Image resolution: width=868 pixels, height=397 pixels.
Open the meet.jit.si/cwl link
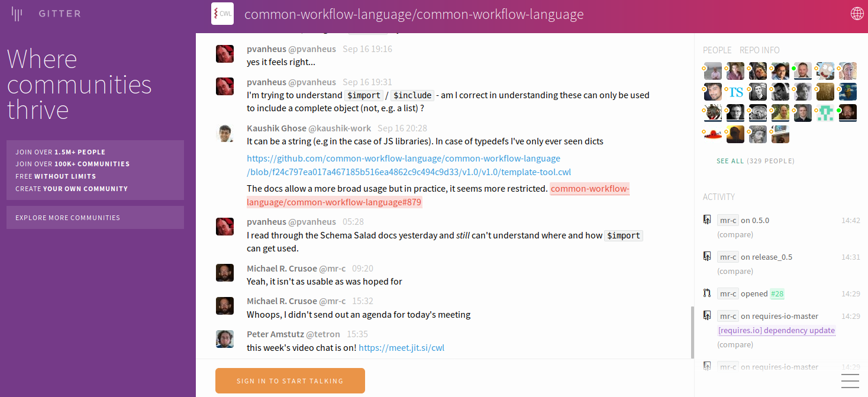pyautogui.click(x=401, y=348)
